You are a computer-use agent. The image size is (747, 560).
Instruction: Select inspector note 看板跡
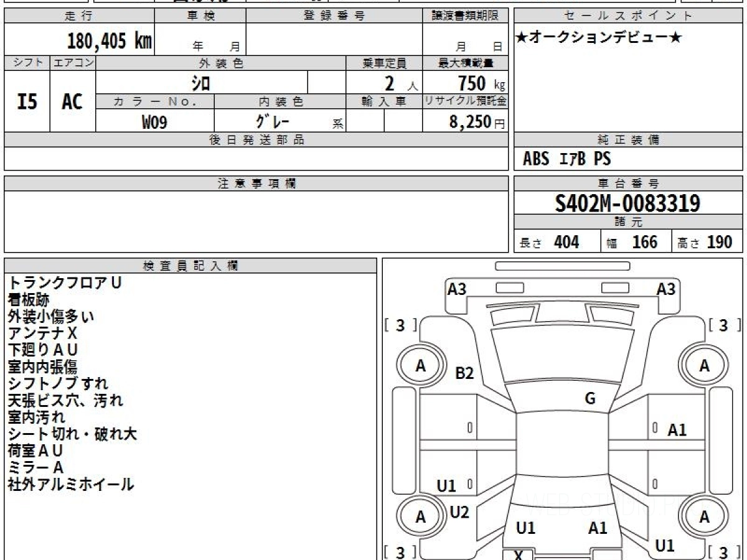29,299
